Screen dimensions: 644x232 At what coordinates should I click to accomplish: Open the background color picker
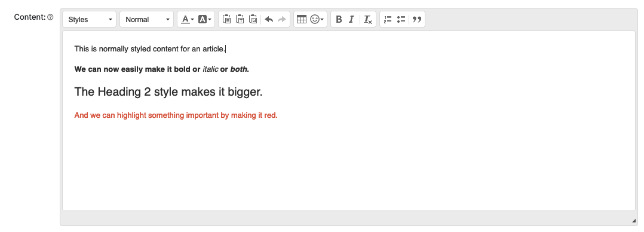204,19
